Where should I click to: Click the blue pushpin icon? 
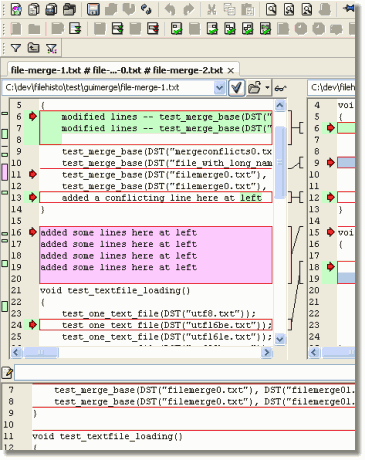(349, 9)
